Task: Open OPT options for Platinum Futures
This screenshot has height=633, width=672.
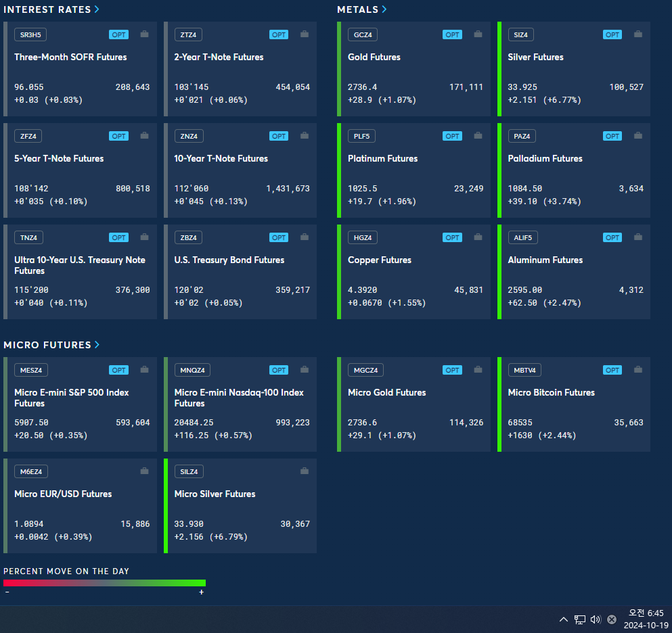Action: [x=452, y=136]
